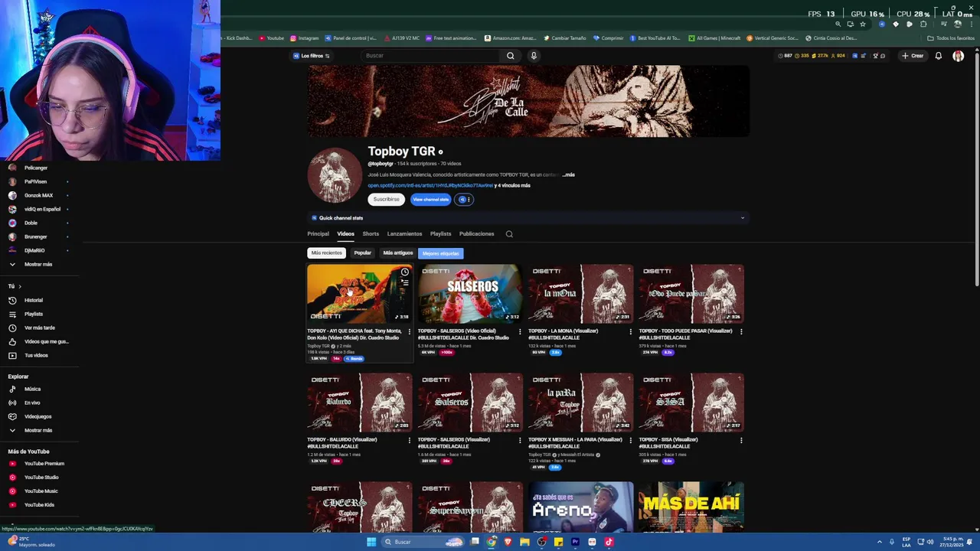Open options menu for SALSEROS Video Oficial
The width and height of the screenshot is (980, 551).
click(520, 332)
